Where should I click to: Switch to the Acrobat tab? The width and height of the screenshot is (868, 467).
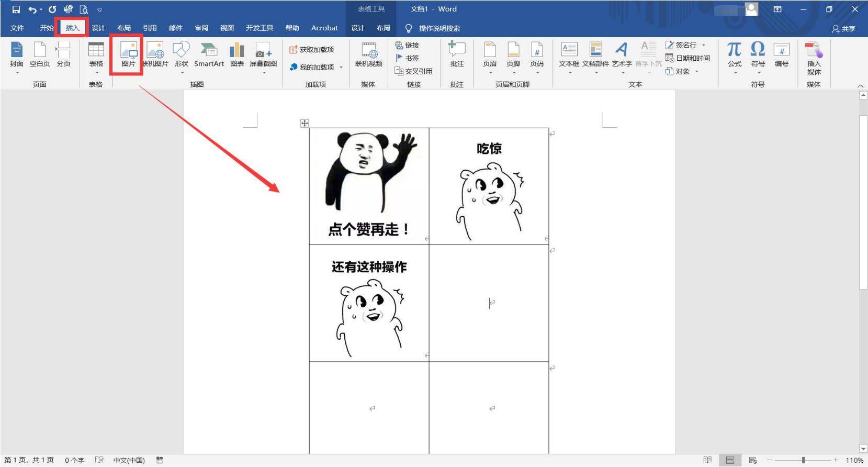point(324,28)
